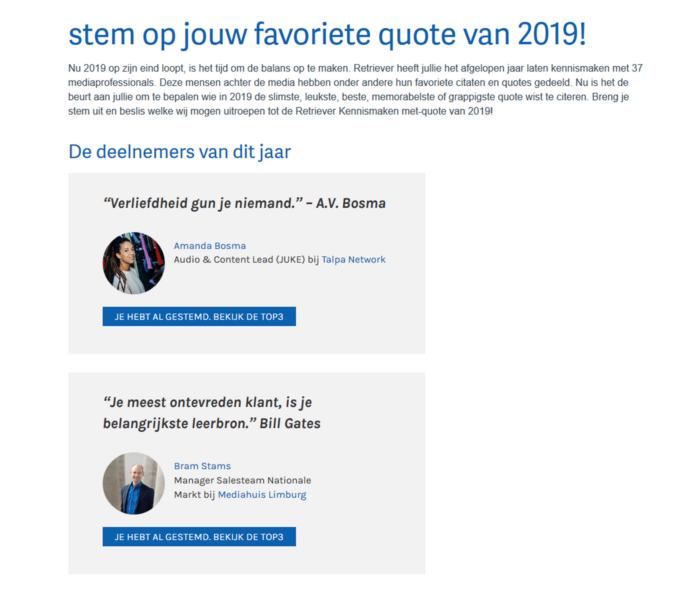Open Bram Stams's profile link

click(202, 466)
